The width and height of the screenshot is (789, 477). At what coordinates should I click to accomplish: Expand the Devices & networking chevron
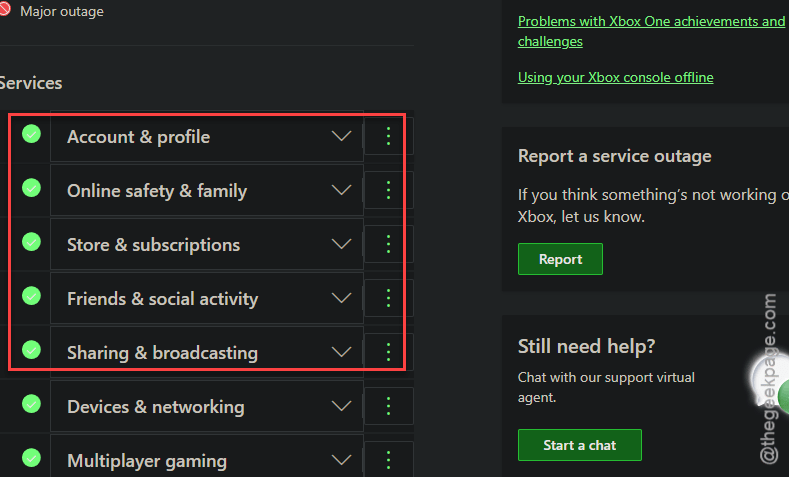pyautogui.click(x=341, y=406)
